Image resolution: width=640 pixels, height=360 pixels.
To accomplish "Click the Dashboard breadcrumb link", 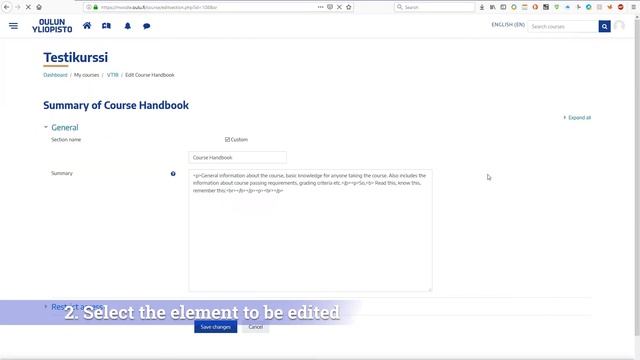I will pyautogui.click(x=55, y=75).
